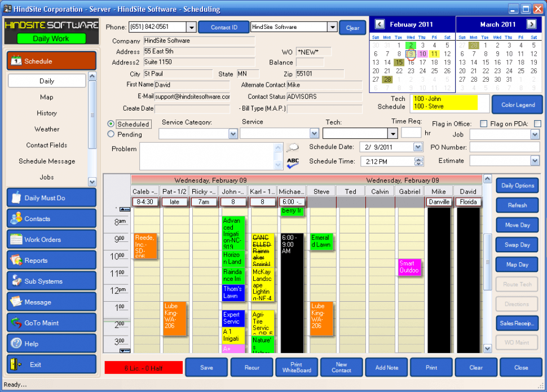Advance calendar to next month arrow

point(531,24)
